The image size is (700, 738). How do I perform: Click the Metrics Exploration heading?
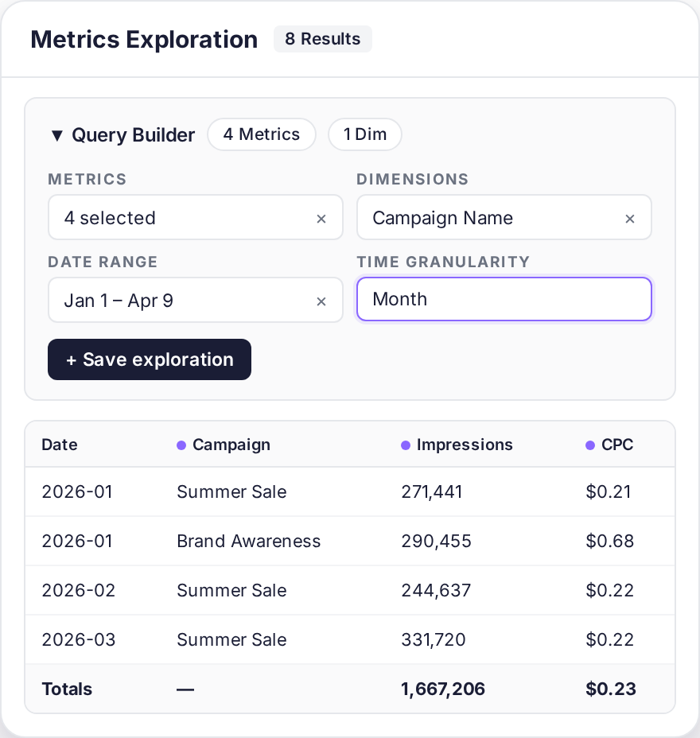(144, 40)
